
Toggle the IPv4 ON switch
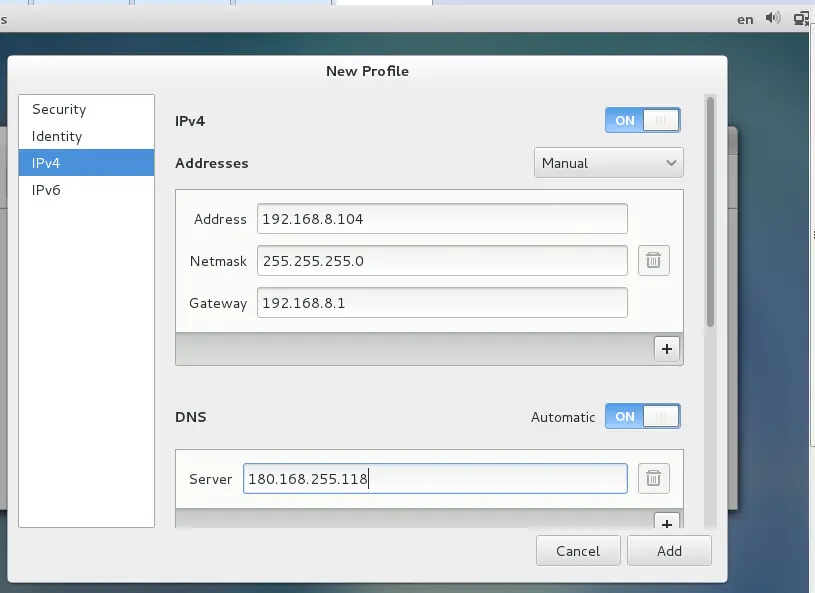click(642, 120)
